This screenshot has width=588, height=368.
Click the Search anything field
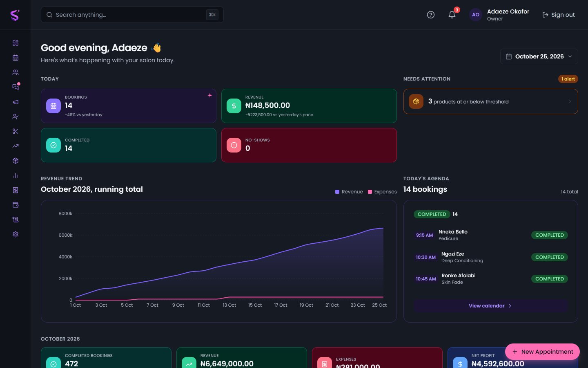tap(132, 15)
